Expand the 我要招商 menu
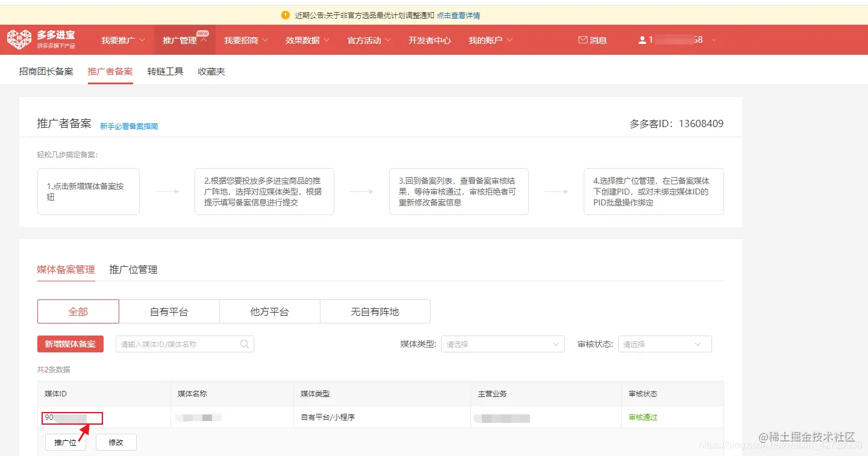 (x=246, y=40)
